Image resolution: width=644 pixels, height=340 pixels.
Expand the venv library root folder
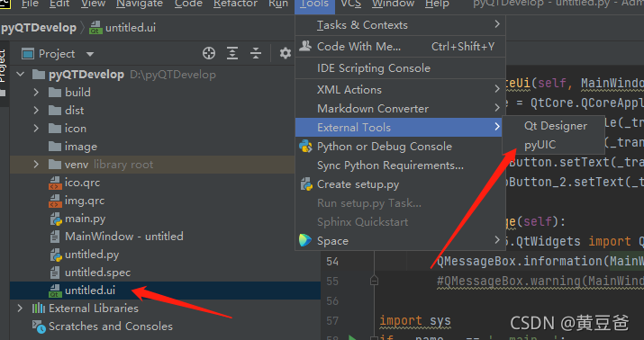pos(36,165)
